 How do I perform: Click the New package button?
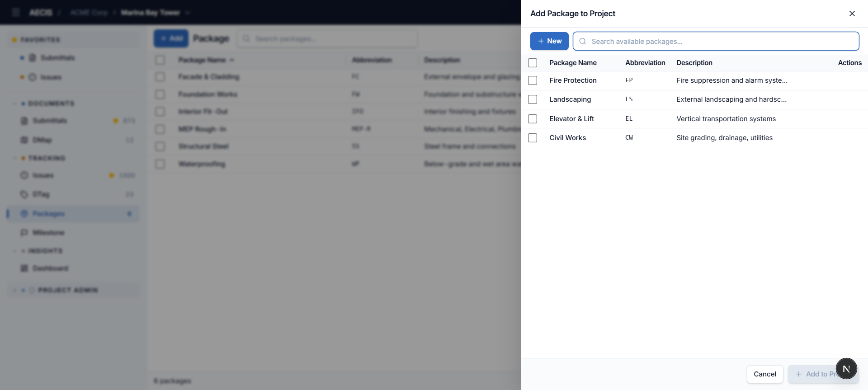point(549,41)
